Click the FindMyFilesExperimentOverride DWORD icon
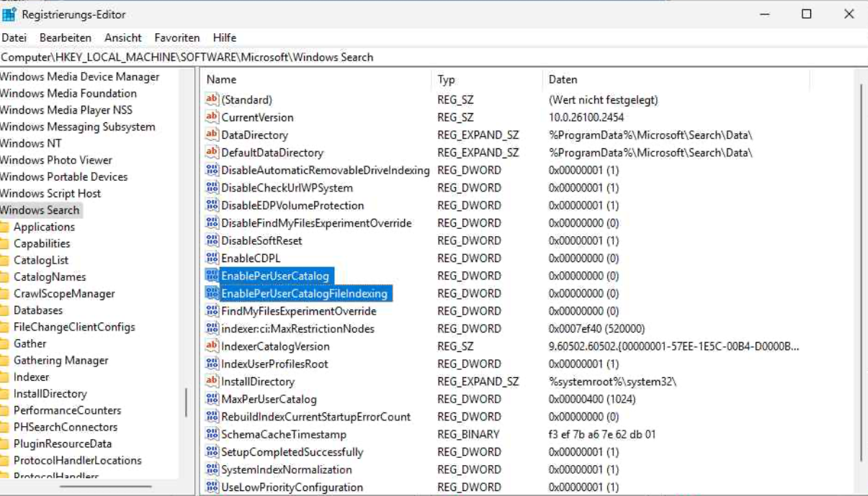Image resolution: width=868 pixels, height=496 pixels. click(x=212, y=311)
